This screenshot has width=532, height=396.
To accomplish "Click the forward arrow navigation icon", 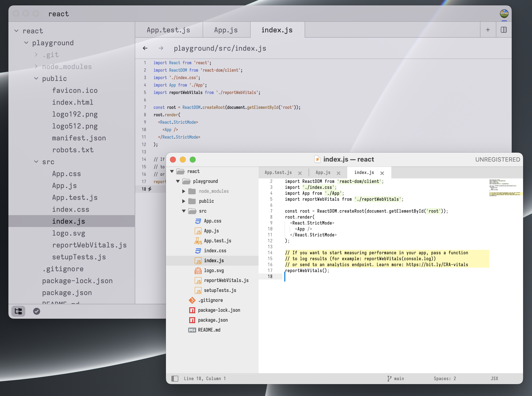I will pyautogui.click(x=161, y=48).
